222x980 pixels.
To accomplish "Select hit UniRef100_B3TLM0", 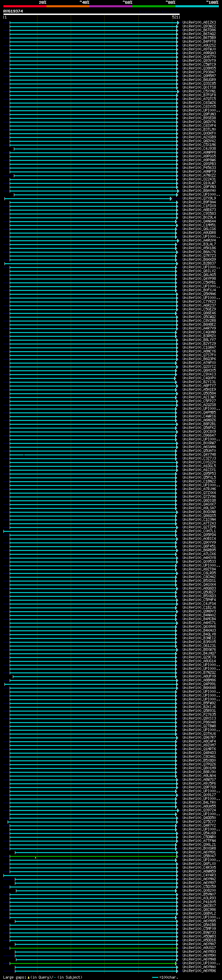I will [199, 129].
